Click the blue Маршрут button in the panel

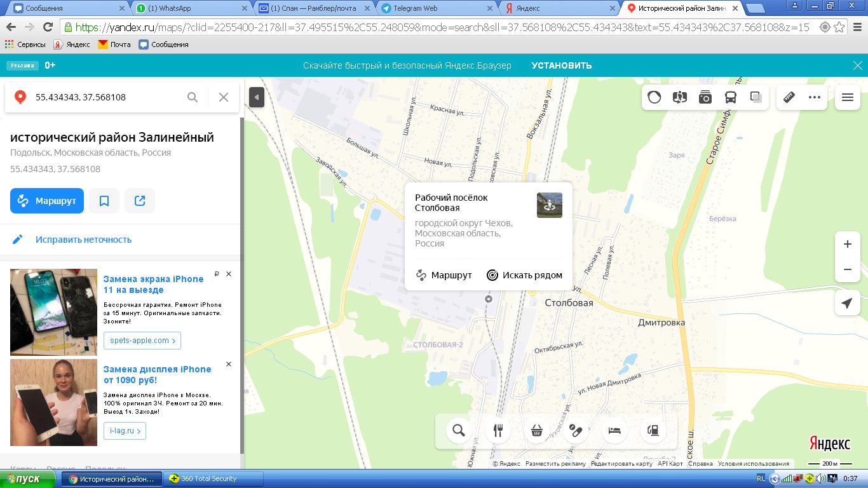tap(47, 201)
